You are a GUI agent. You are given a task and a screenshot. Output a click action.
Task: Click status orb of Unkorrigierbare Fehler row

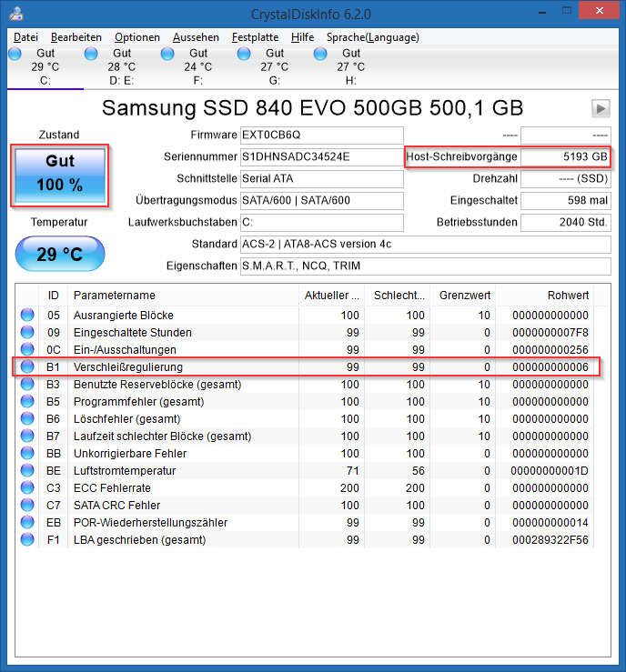27,453
